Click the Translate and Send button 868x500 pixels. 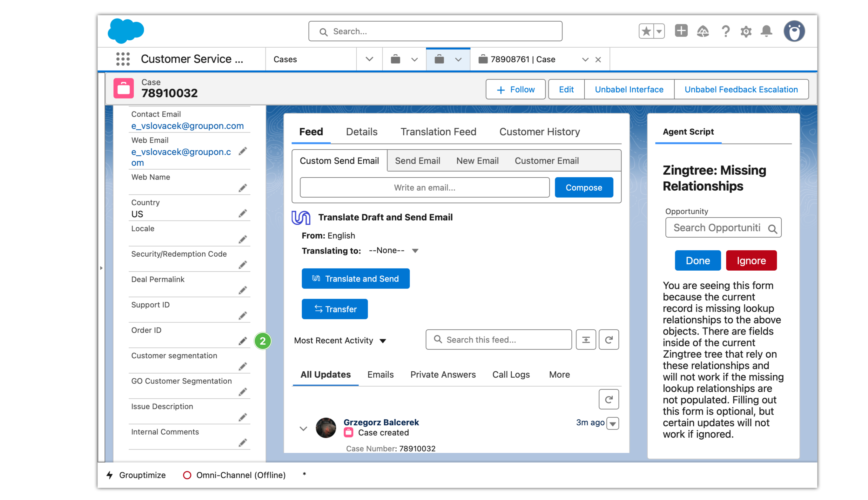(355, 279)
